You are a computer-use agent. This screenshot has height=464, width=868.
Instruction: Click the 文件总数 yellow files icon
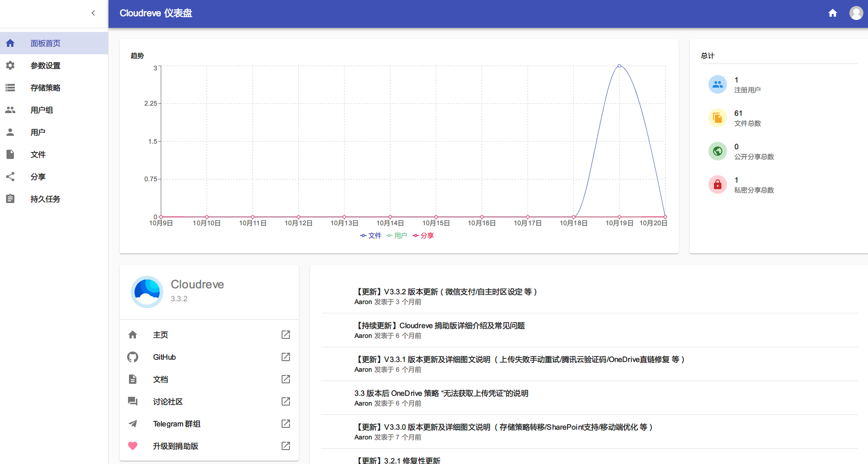pos(718,118)
